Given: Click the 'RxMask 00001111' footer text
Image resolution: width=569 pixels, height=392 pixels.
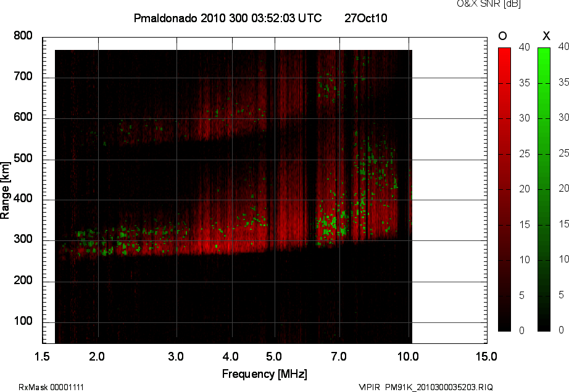Looking at the screenshot, I should click(51, 387).
